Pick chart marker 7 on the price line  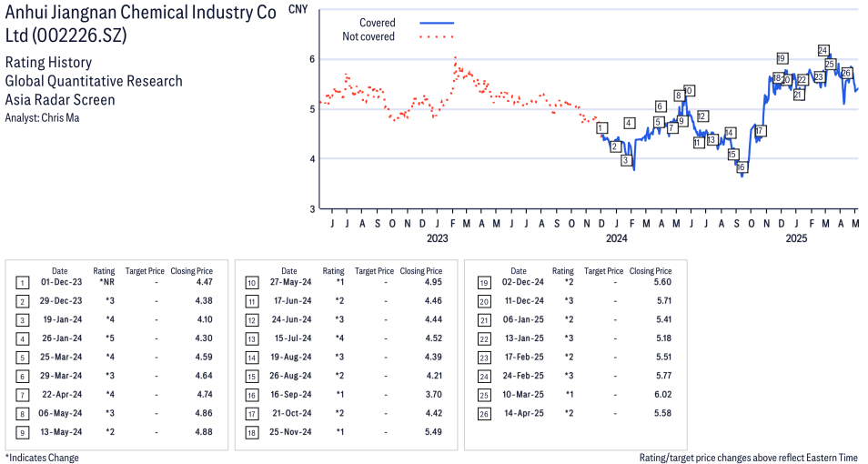pyautogui.click(x=672, y=128)
